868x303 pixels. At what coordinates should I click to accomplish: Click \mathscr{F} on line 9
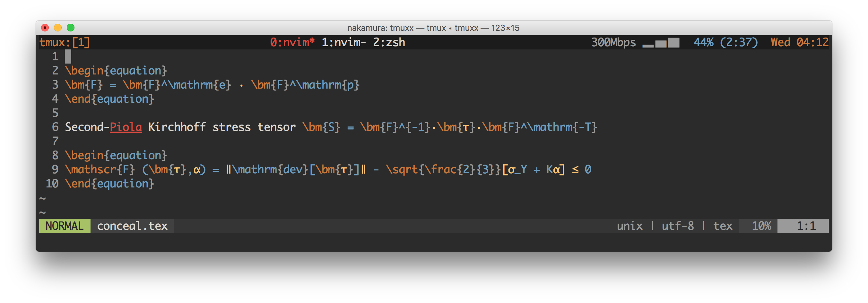[100, 169]
